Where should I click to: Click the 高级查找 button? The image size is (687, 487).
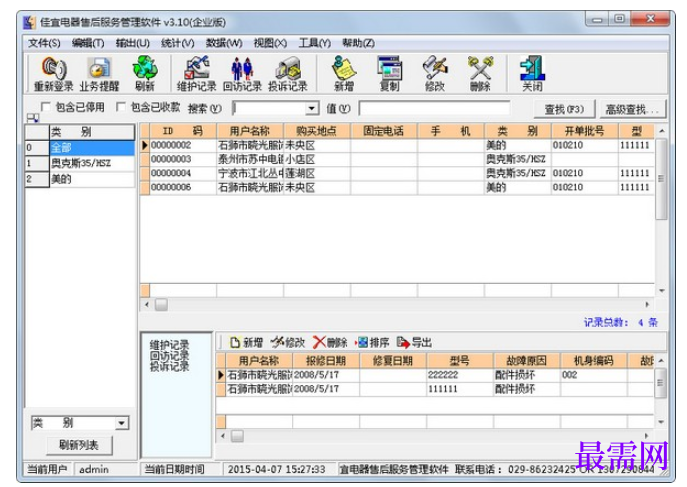pyautogui.click(x=632, y=109)
